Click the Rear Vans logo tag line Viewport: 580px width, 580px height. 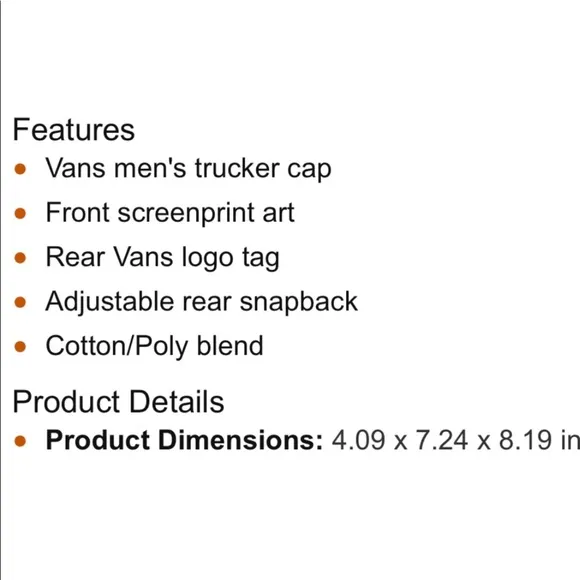pyautogui.click(x=162, y=258)
